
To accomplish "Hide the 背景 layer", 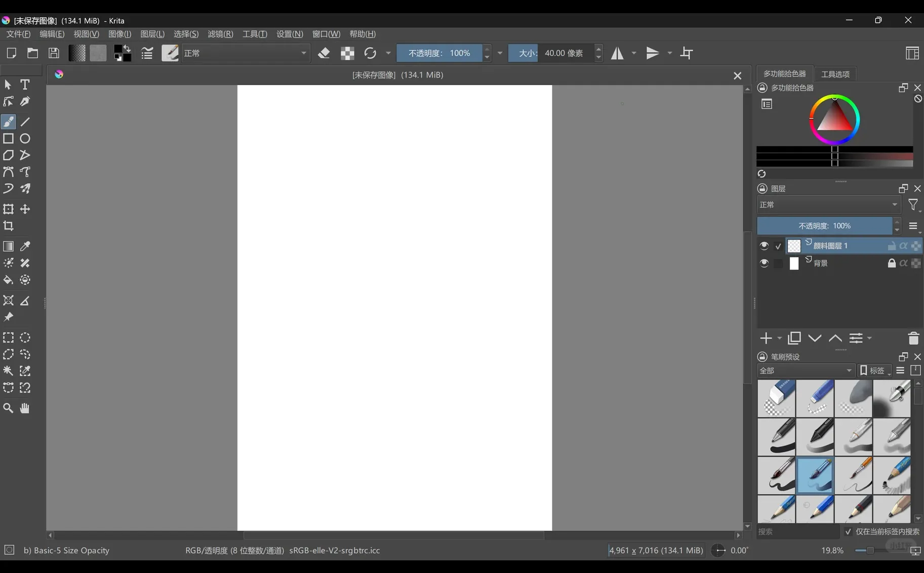I will pyautogui.click(x=764, y=263).
